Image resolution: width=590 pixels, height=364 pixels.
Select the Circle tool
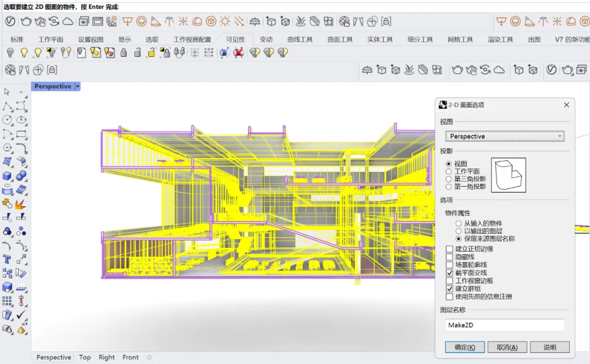pos(8,120)
